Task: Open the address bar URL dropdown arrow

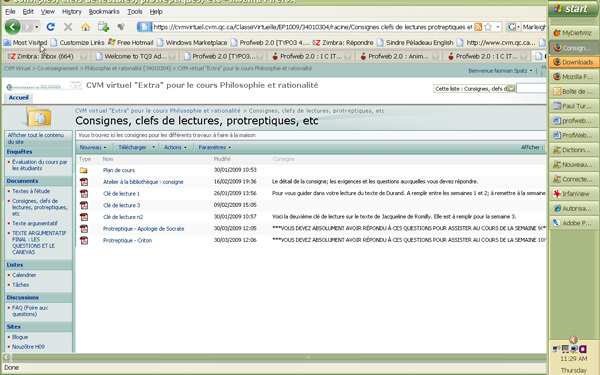Action: coord(497,27)
